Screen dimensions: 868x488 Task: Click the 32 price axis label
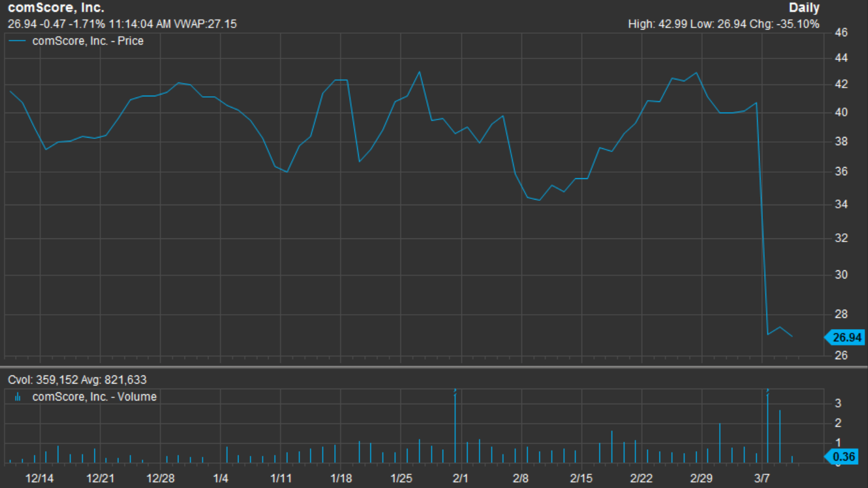(x=841, y=238)
